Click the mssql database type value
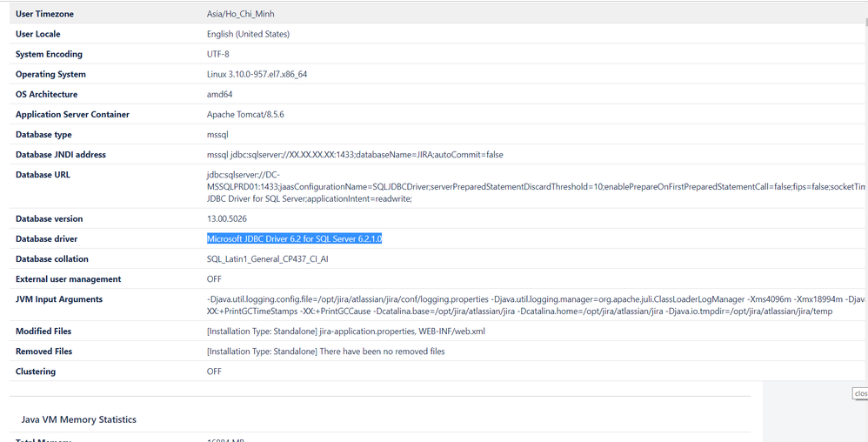The width and height of the screenshot is (868, 442). pos(217,135)
